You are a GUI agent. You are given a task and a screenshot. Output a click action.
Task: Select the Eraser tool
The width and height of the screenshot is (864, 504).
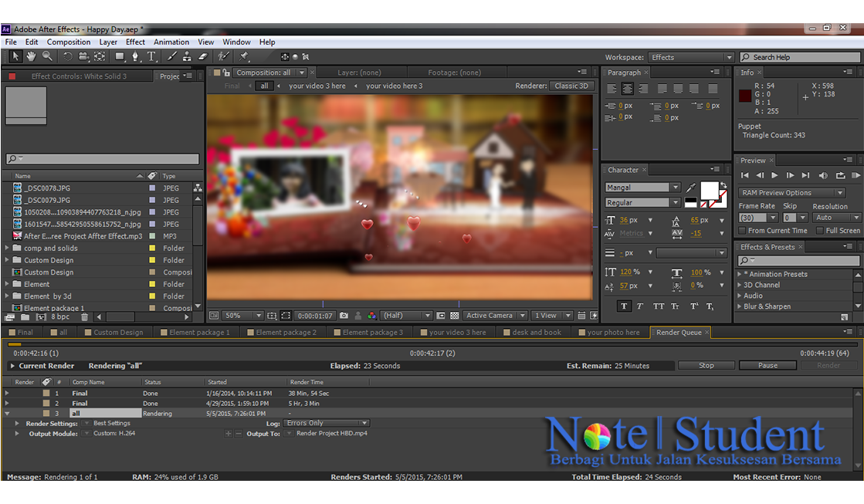point(203,56)
